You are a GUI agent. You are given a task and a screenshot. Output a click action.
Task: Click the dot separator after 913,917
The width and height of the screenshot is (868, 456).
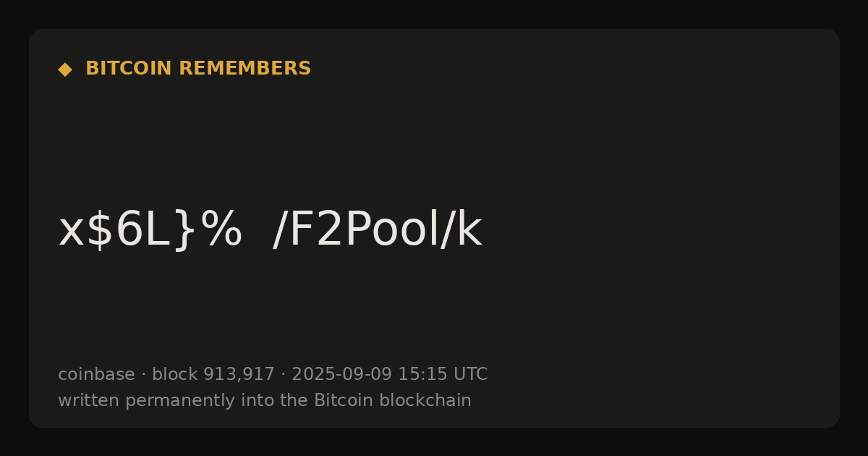284,375
